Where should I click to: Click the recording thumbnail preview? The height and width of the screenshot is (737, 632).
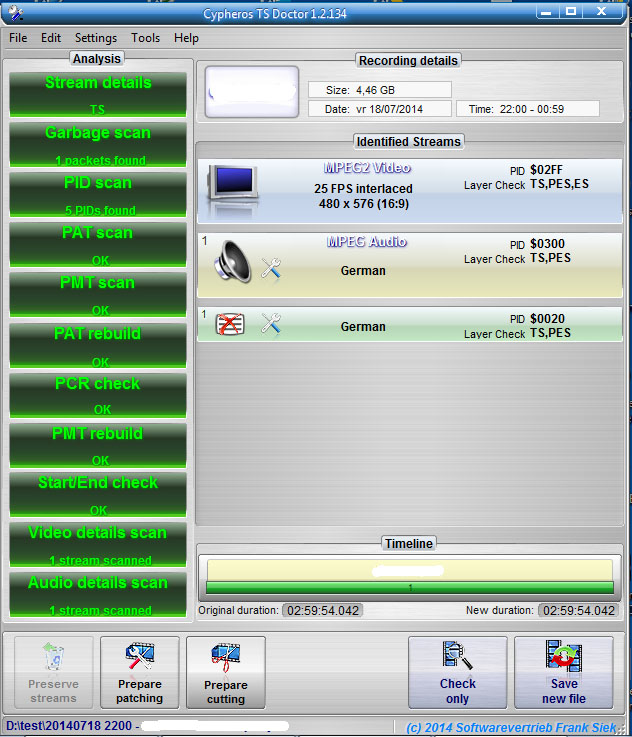click(x=252, y=92)
